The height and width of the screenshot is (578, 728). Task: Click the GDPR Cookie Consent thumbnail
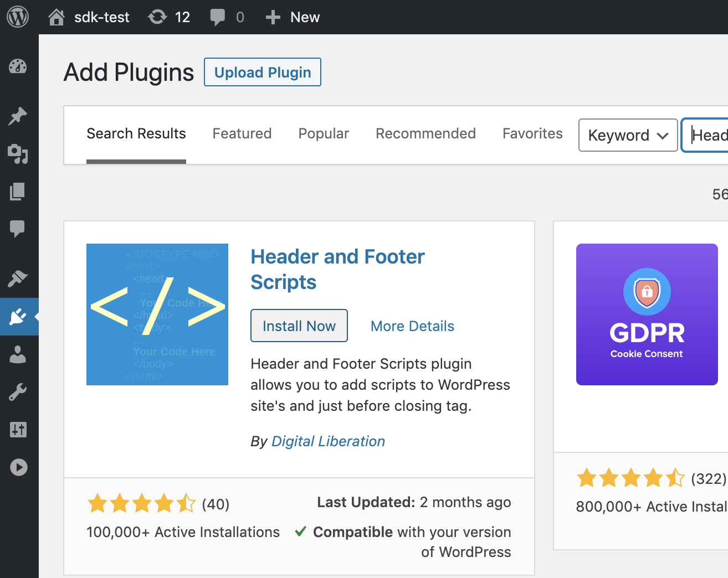(647, 314)
